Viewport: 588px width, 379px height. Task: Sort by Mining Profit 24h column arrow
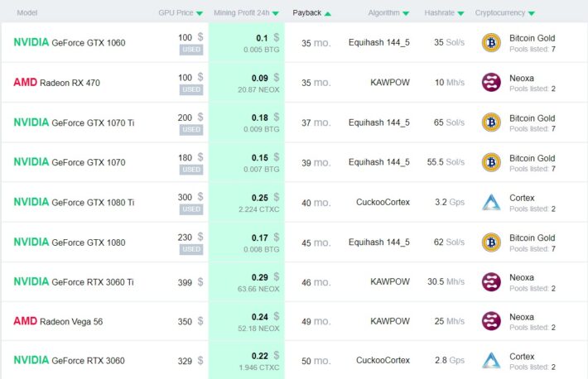(x=276, y=13)
